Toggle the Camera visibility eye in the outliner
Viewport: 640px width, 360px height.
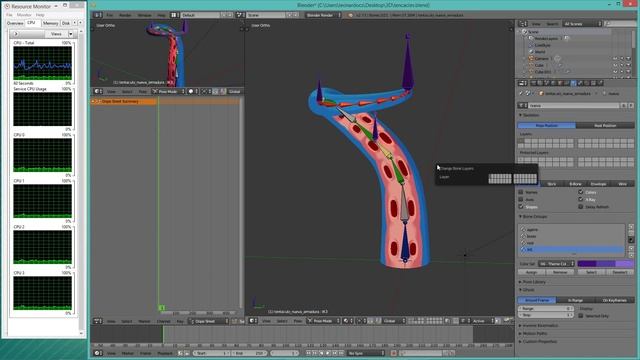click(x=615, y=59)
